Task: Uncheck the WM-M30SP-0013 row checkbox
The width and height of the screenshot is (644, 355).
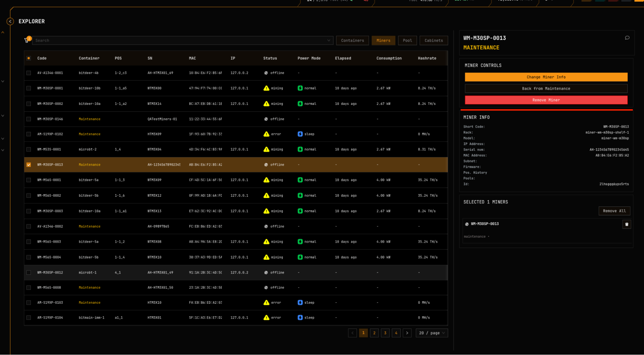Action: tap(29, 164)
